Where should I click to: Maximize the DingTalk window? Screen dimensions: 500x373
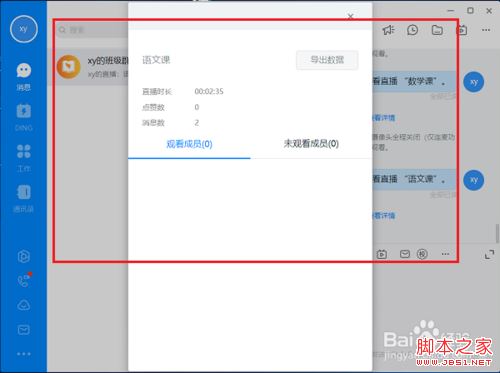470,11
